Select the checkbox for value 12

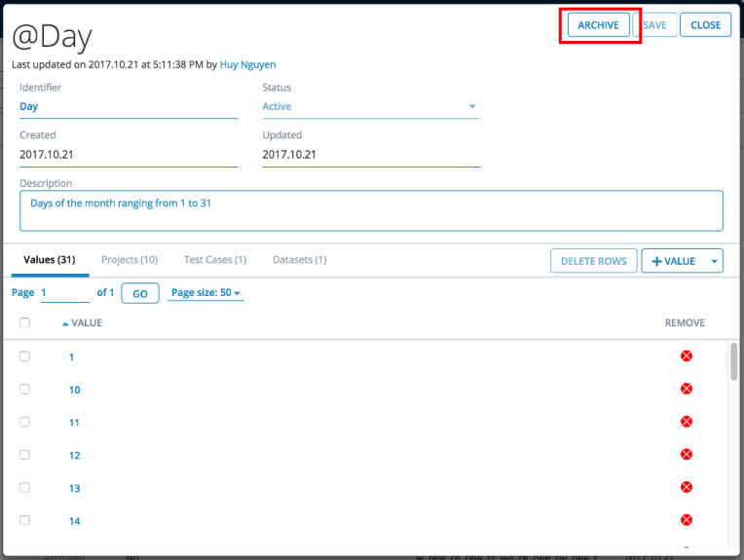(24, 455)
